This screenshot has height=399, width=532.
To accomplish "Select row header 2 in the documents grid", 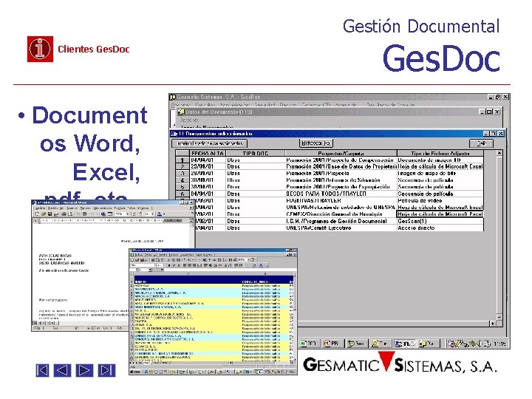I will point(183,166).
